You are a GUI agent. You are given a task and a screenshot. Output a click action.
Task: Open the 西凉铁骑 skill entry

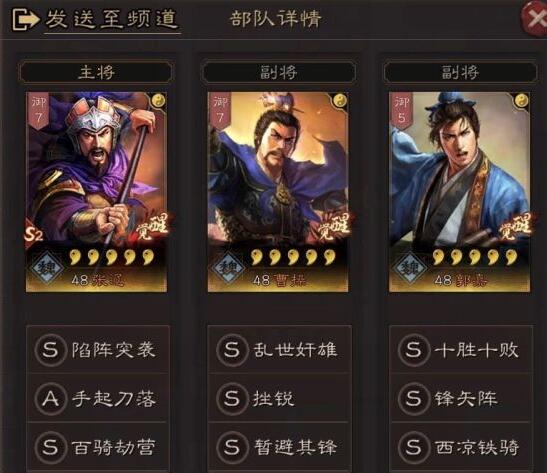[x=461, y=447]
